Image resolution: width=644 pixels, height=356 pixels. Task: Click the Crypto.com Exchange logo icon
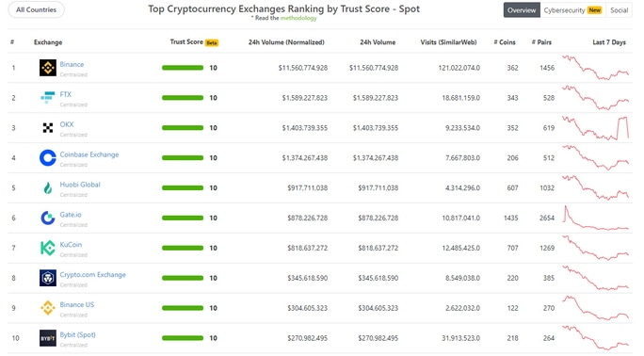point(48,278)
